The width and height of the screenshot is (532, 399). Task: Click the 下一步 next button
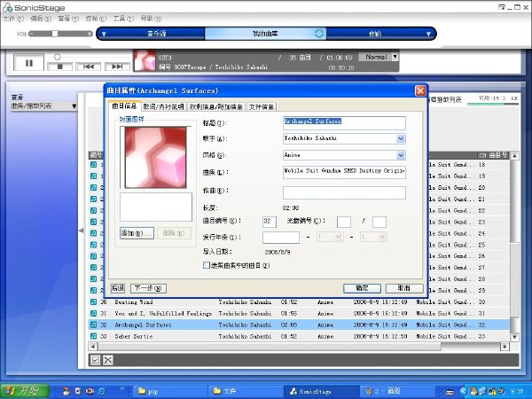148,288
